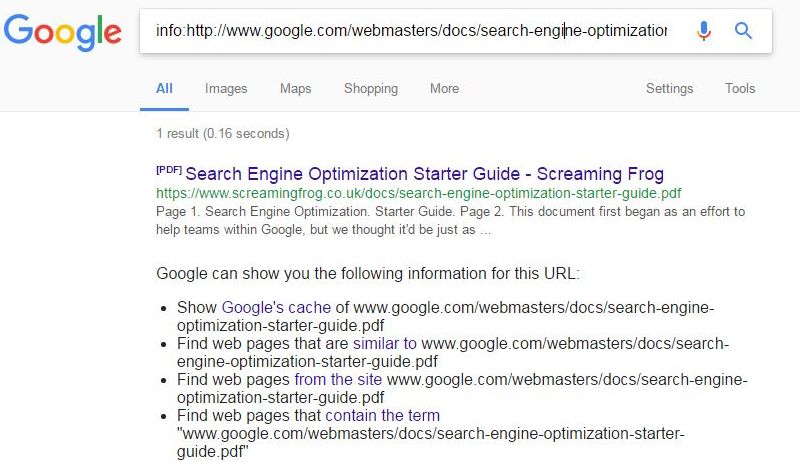The image size is (800, 462).
Task: Switch to the Maps tab
Action: pos(296,88)
